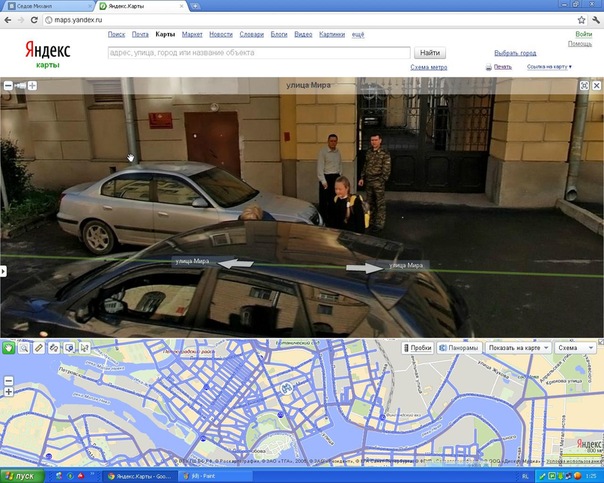604x483 pixels.
Task: Move panorama right along улица Мира
Action: 364,268
